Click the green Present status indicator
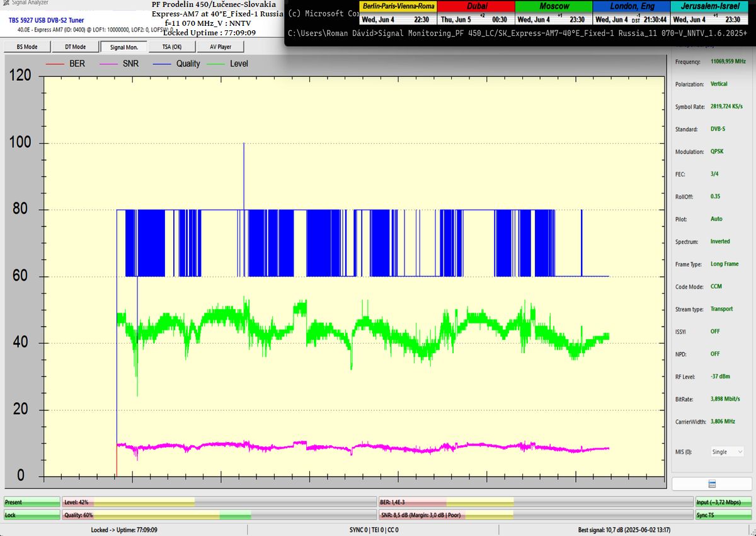Image resolution: width=756 pixels, height=536 pixels. 31,502
